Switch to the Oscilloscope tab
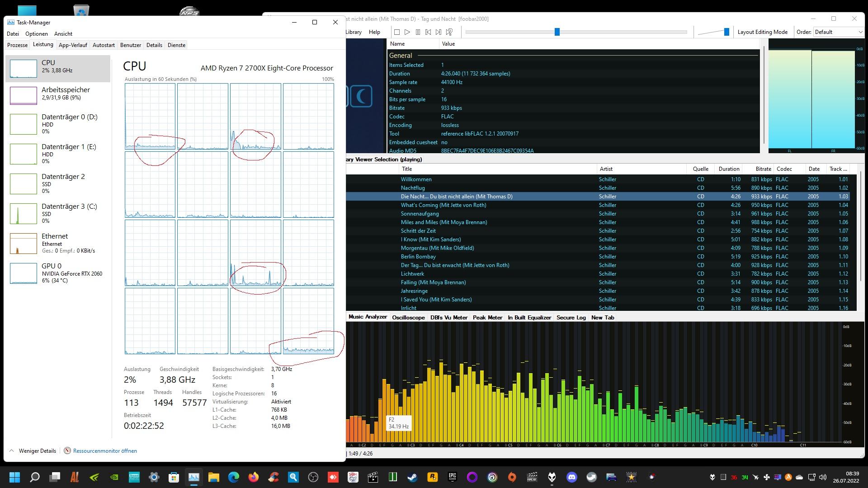Viewport: 868px width, 488px height. point(408,318)
